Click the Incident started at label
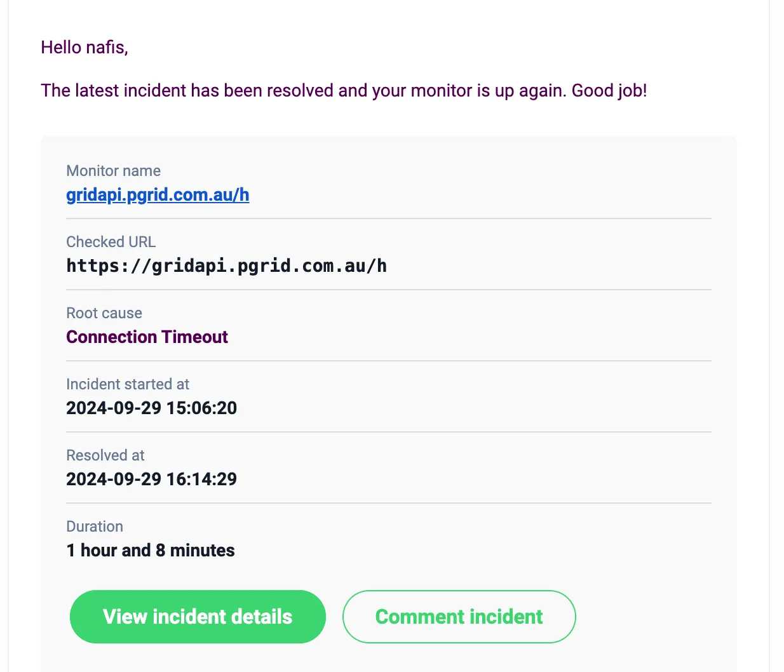 [x=128, y=384]
